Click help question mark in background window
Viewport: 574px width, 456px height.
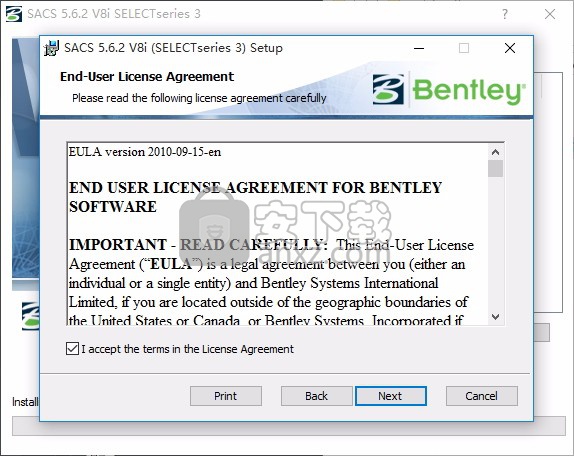505,14
